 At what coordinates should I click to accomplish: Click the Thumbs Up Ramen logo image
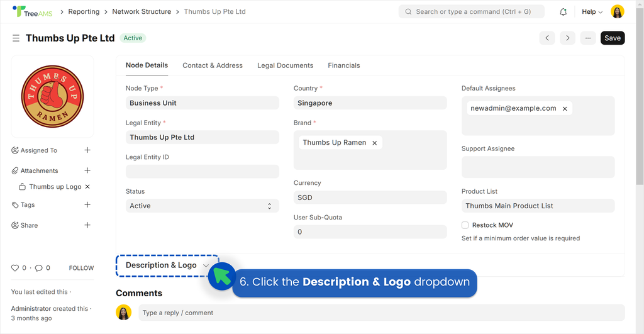53,96
